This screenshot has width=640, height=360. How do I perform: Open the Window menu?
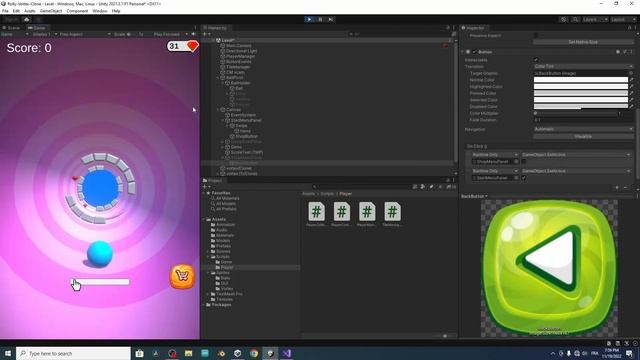pos(100,11)
